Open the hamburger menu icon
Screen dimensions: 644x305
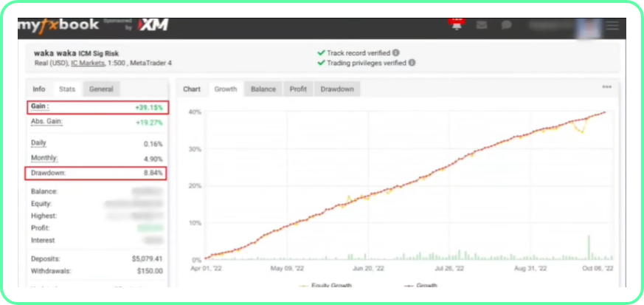(612, 25)
